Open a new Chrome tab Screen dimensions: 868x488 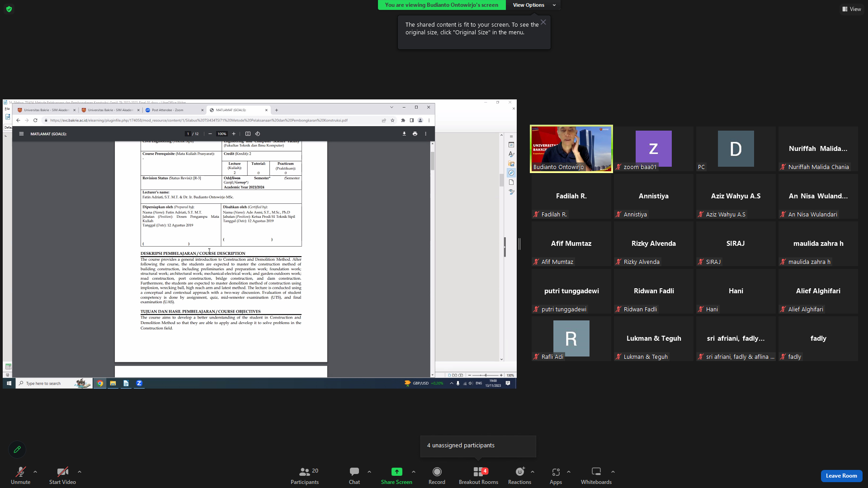(277, 110)
